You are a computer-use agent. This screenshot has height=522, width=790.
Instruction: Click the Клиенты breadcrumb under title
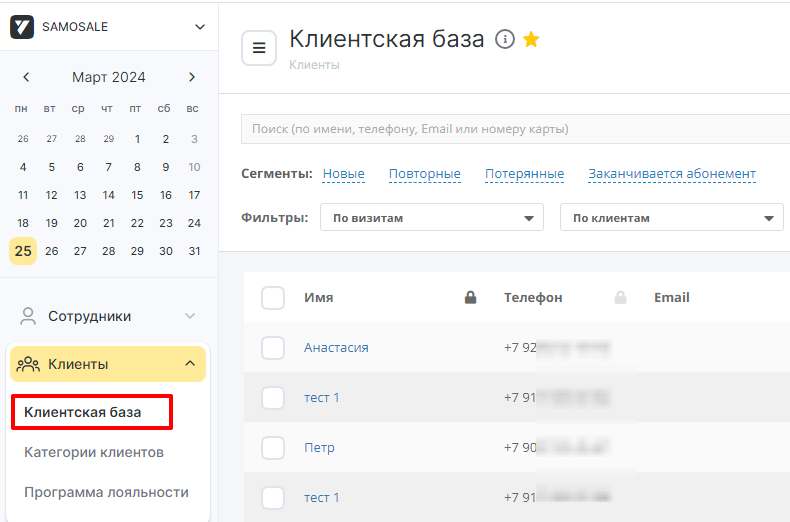click(x=314, y=65)
